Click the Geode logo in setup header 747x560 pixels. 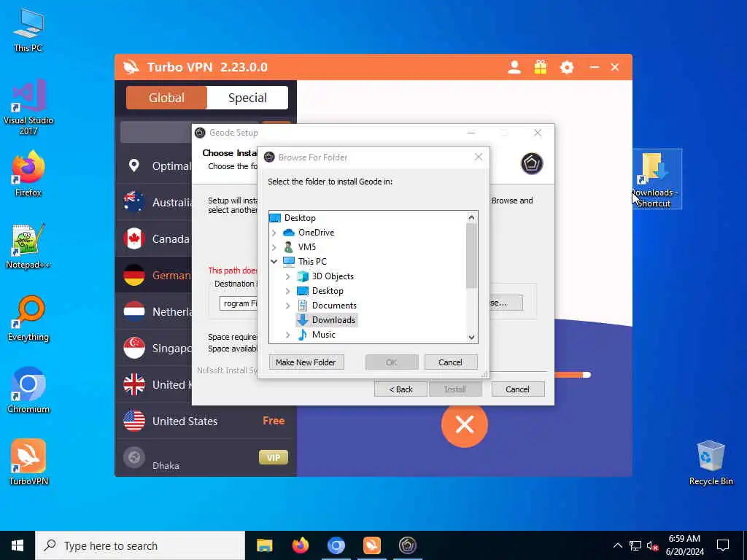coord(532,164)
